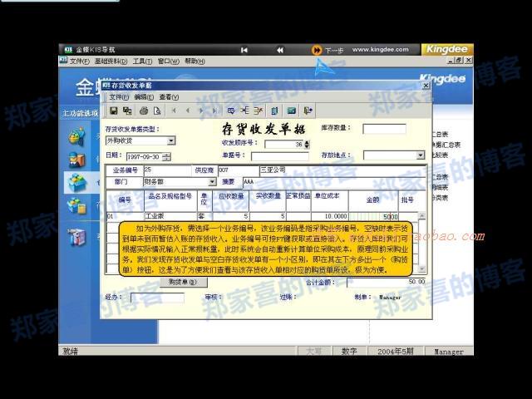
Task: Click the total amount field 50.00
Action: tap(387, 283)
